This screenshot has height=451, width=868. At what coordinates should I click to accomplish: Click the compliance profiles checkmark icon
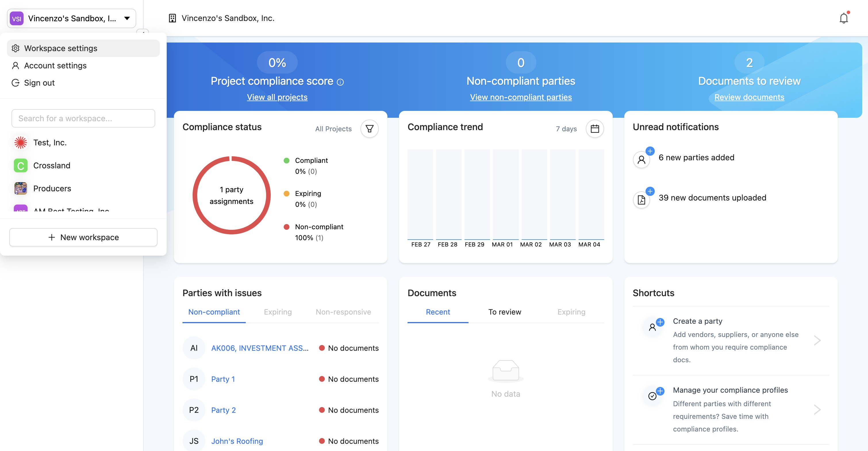653,396
